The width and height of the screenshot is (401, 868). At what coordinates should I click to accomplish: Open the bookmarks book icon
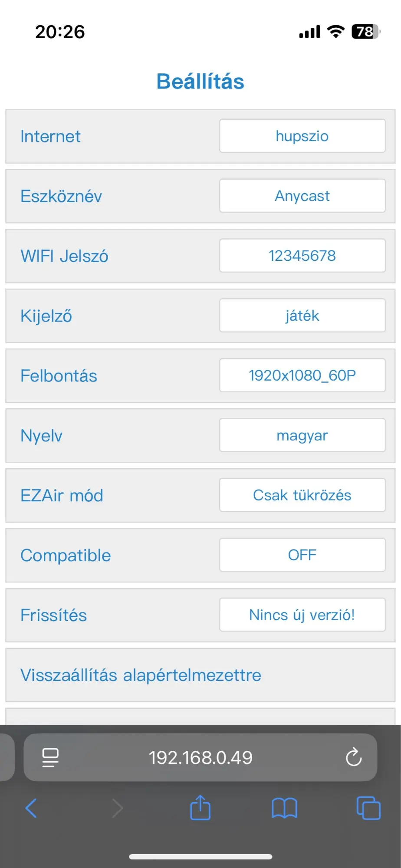click(x=284, y=808)
